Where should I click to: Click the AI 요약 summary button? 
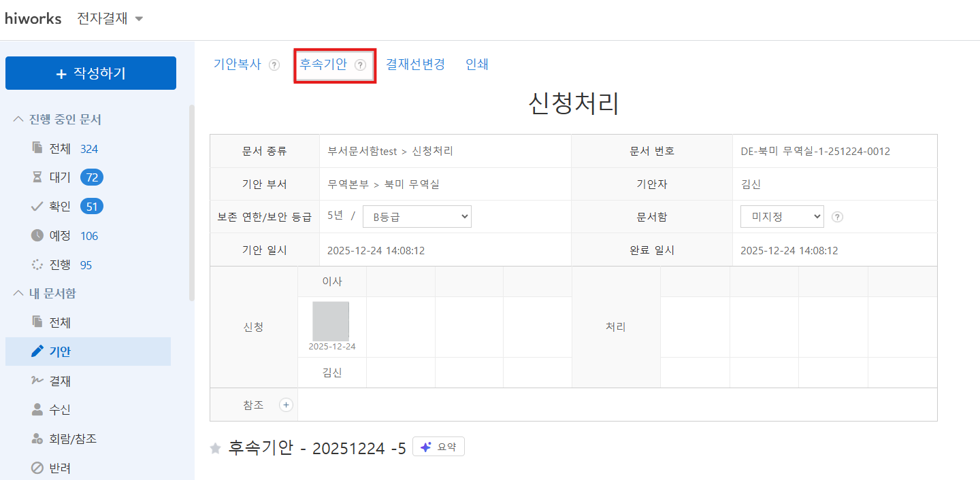tap(438, 447)
